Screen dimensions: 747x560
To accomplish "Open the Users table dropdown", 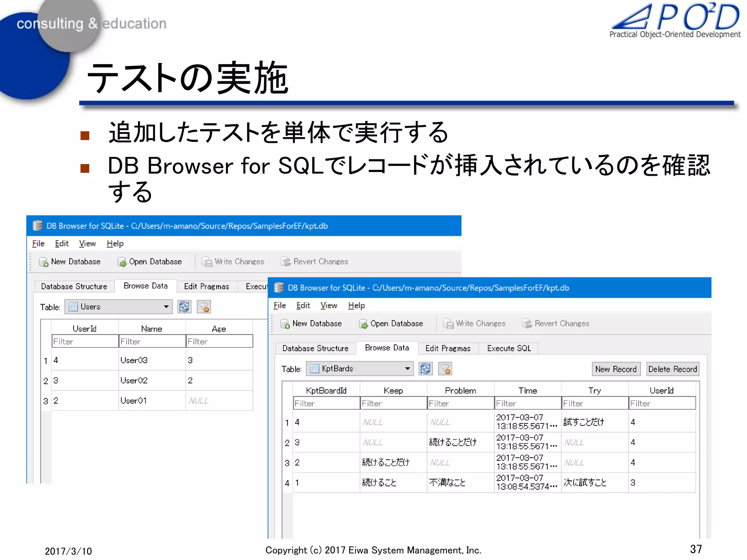I will point(119,307).
